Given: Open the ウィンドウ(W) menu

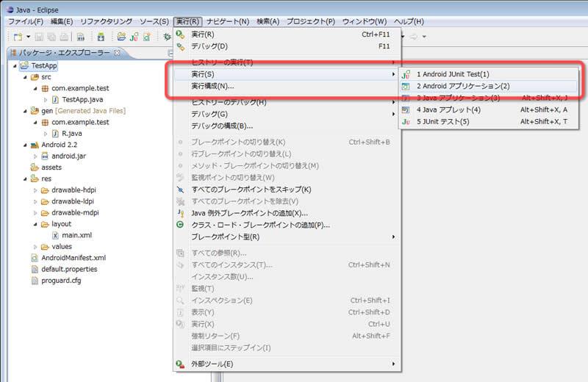Looking at the screenshot, I should pos(365,21).
